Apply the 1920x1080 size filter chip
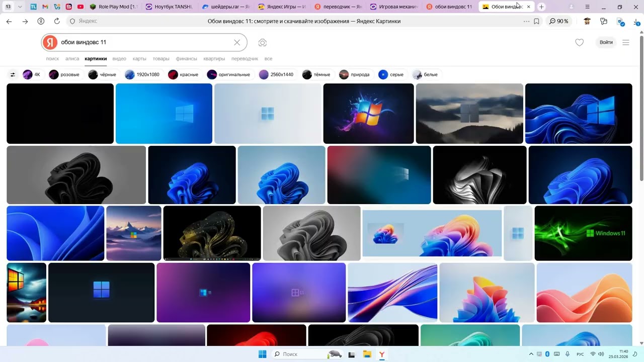This screenshot has width=644, height=362. [x=142, y=74]
